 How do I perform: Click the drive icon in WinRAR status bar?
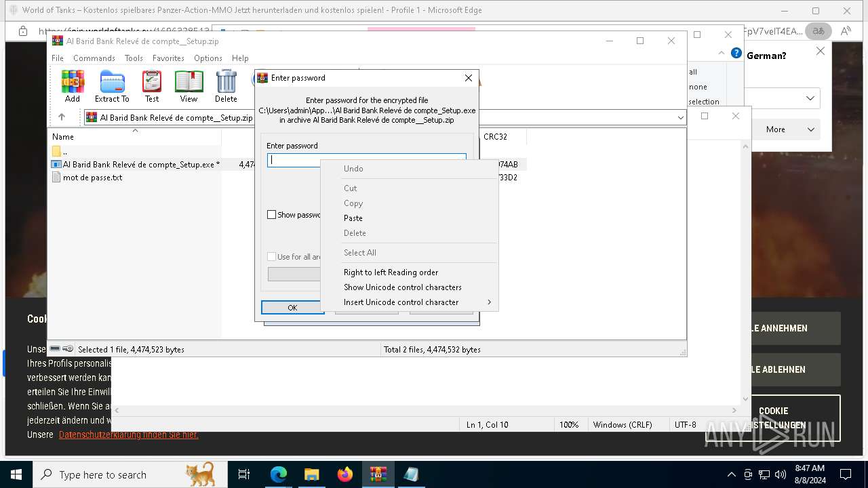[x=55, y=349]
